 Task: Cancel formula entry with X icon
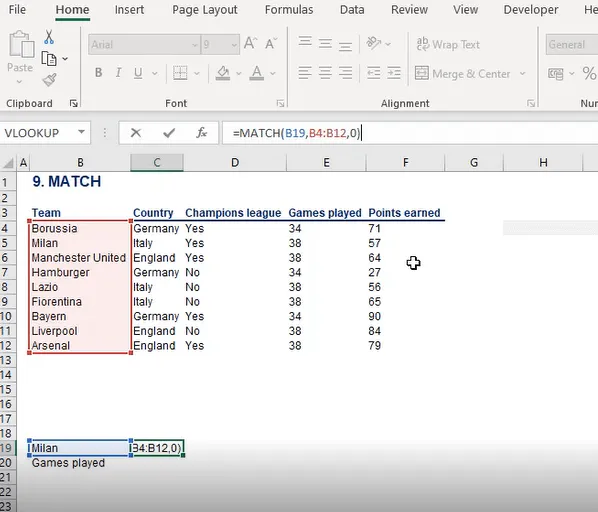[x=136, y=133]
